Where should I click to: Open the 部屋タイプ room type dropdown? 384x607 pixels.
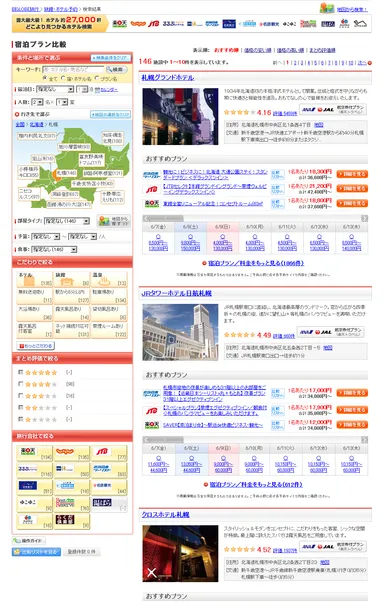(x=67, y=221)
